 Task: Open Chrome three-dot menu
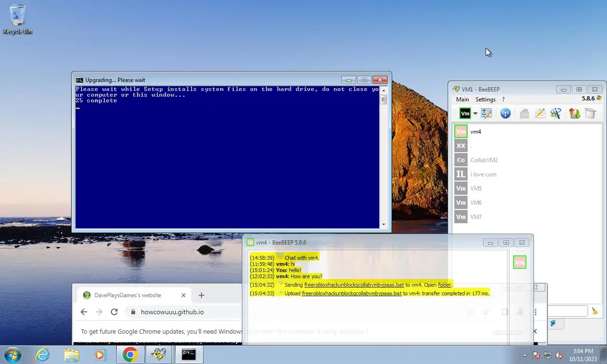535,312
